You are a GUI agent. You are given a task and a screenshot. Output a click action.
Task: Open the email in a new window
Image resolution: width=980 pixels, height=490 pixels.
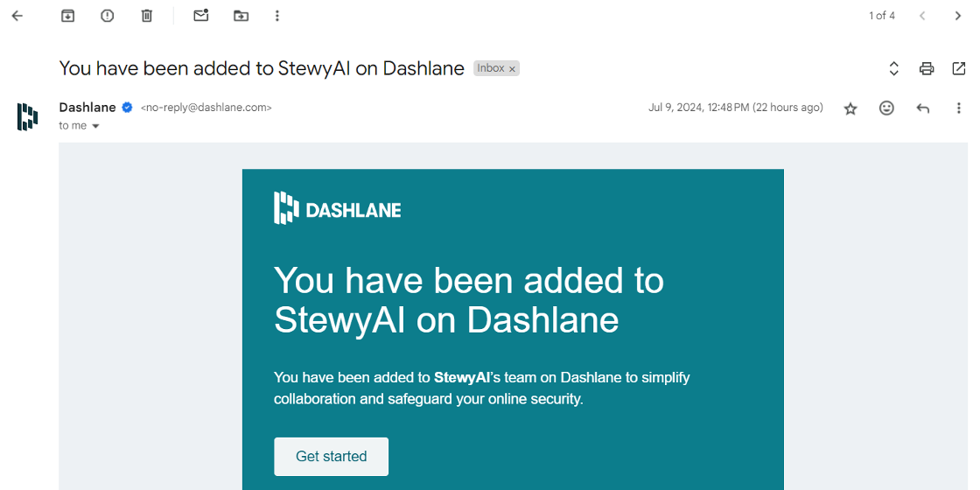coord(959,69)
